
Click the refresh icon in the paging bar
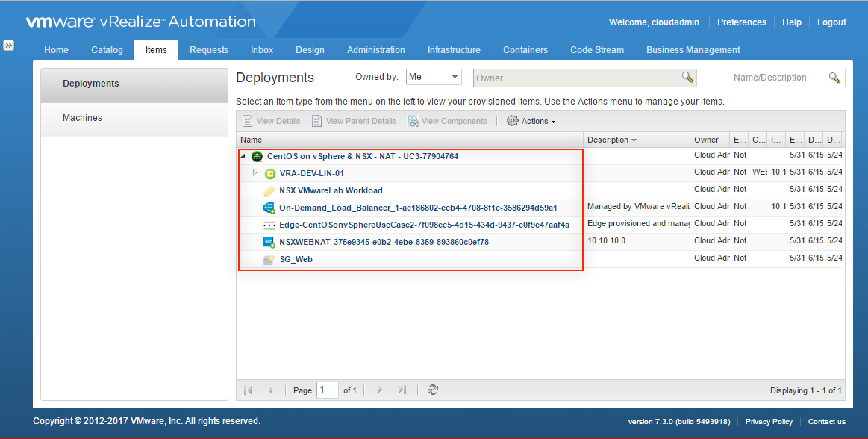[x=433, y=390]
